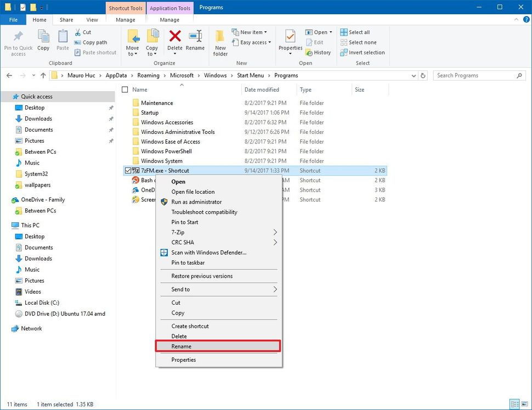Switch to the Share tab

66,19
